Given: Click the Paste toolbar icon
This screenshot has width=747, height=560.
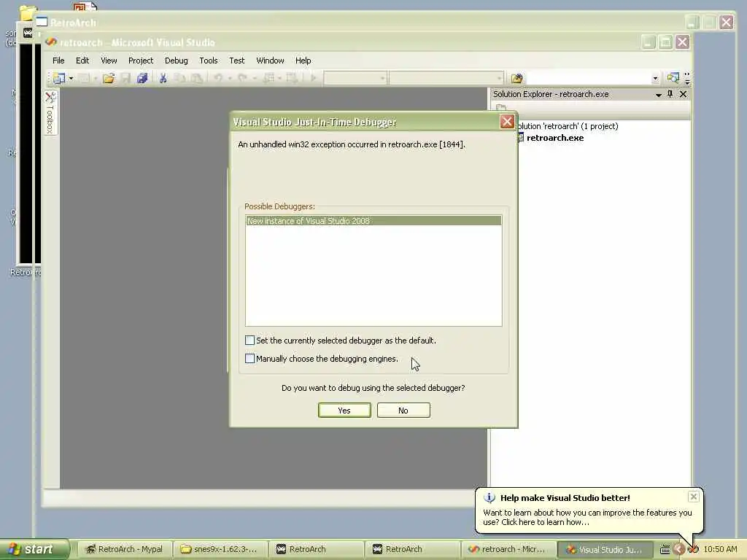Looking at the screenshot, I should click(x=196, y=77).
